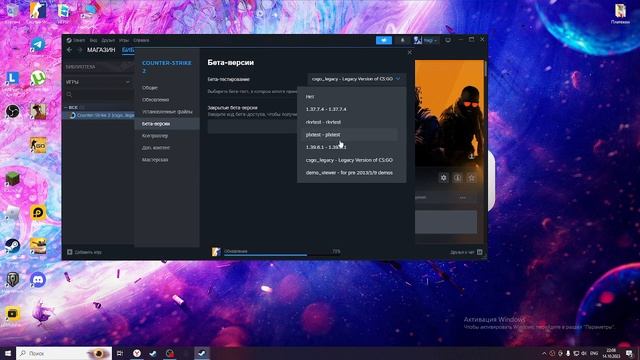Click the library search field
640x360 pixels.
tap(98, 94)
